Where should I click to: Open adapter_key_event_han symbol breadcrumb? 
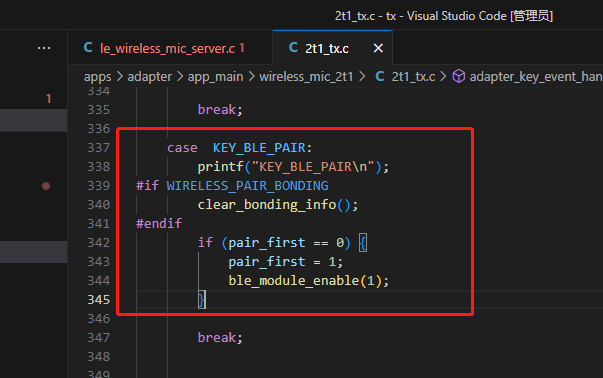(x=536, y=77)
